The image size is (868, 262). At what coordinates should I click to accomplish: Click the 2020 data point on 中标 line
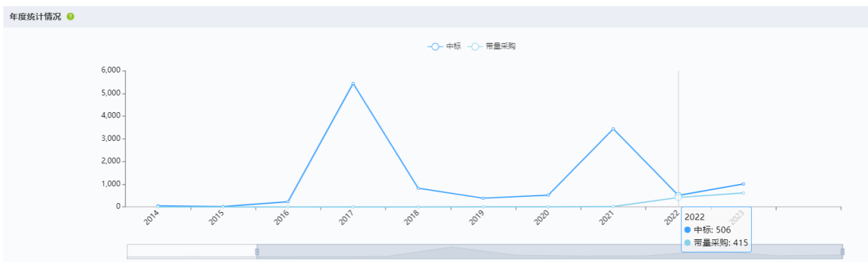click(x=548, y=195)
